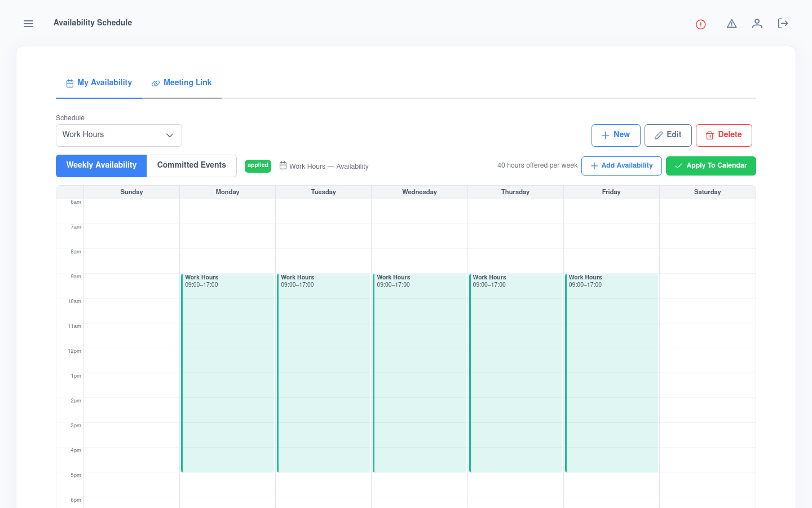Select Thursday Work Hours block
Screen dimensions: 812x508
[x=515, y=373]
